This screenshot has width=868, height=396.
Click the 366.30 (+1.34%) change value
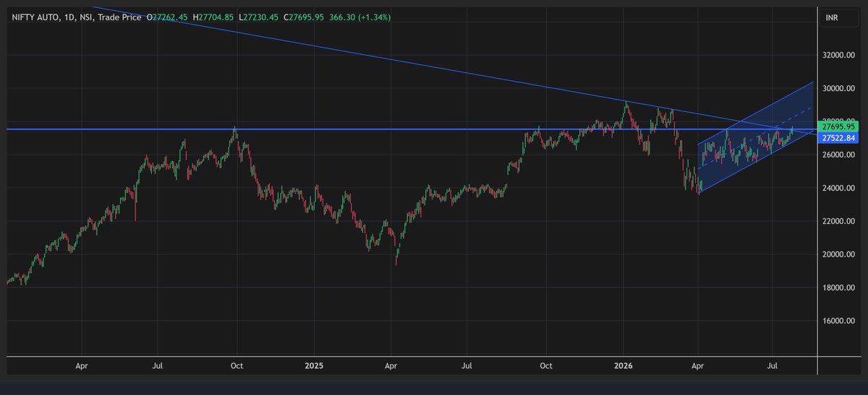coord(362,17)
